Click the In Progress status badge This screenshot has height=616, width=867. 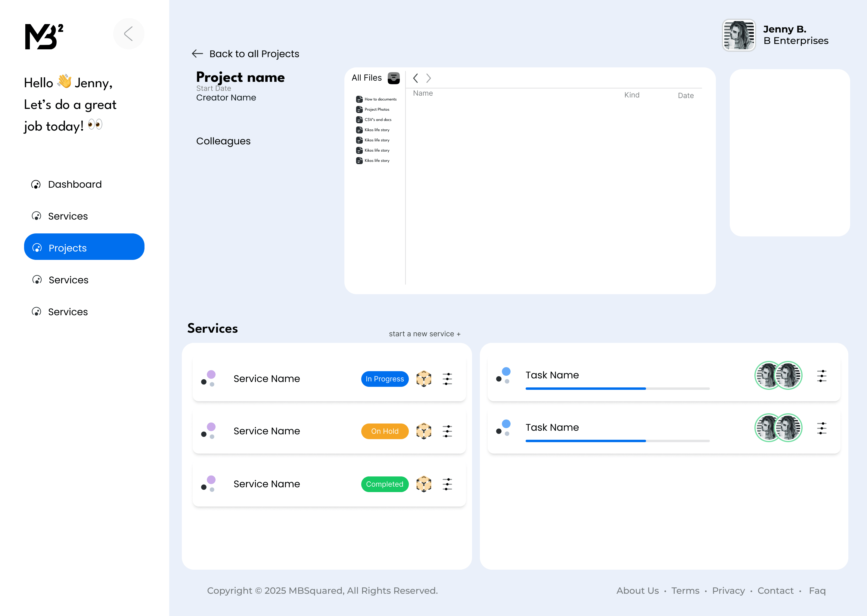click(x=384, y=379)
